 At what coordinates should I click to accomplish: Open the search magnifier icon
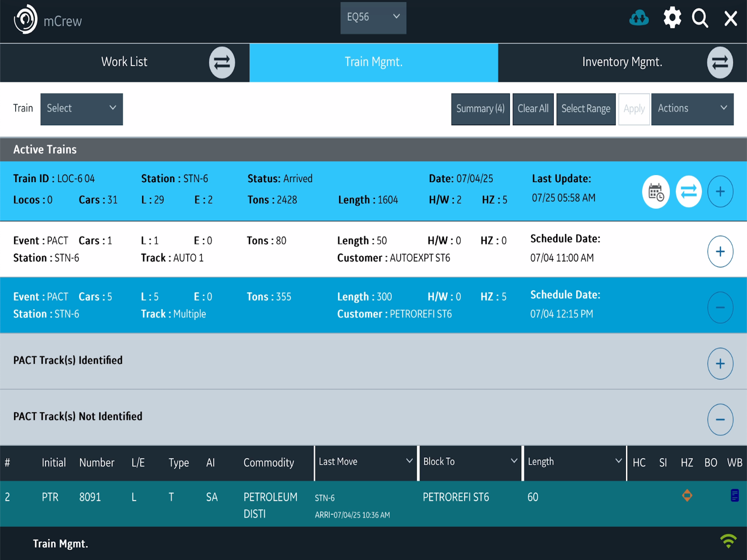tap(700, 18)
